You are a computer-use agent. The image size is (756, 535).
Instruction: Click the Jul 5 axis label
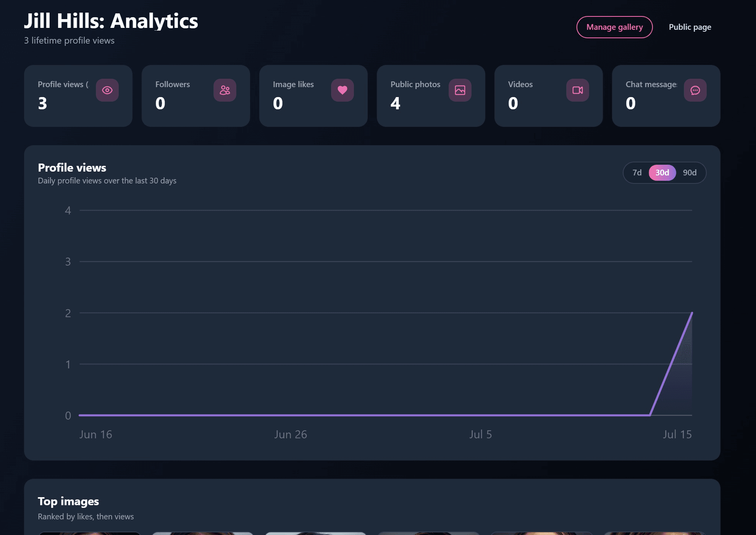[x=480, y=434]
